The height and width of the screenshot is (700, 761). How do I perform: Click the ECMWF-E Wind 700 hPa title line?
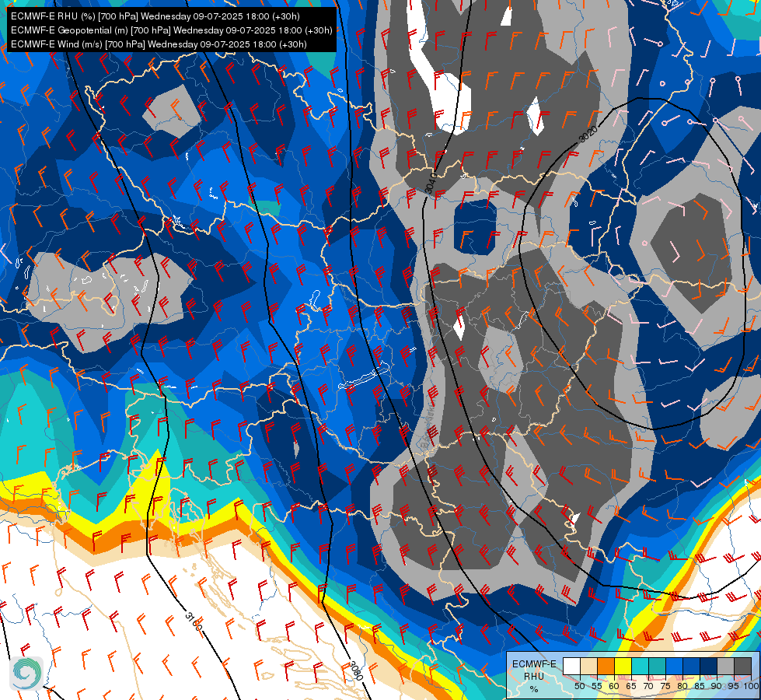tap(159, 44)
